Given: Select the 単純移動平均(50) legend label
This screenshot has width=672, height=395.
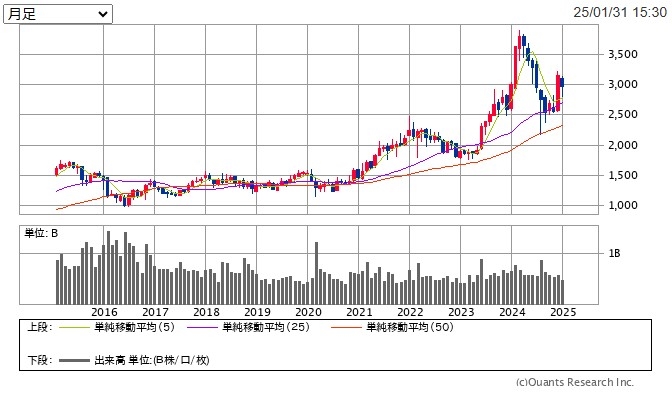Looking at the screenshot, I should (x=410, y=328).
